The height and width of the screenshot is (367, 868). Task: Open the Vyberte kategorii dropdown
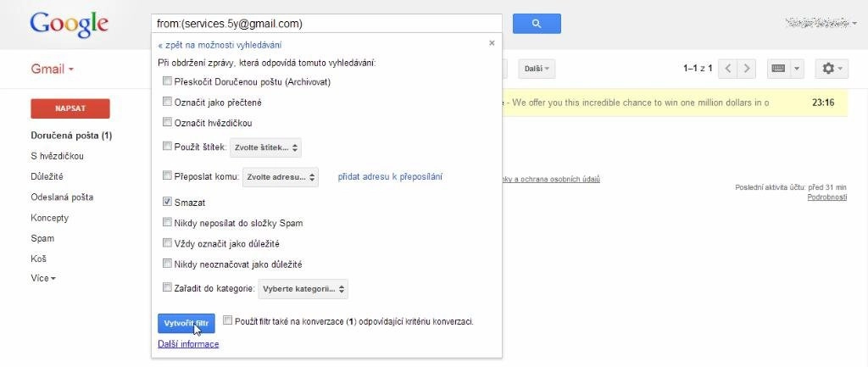[x=303, y=289]
